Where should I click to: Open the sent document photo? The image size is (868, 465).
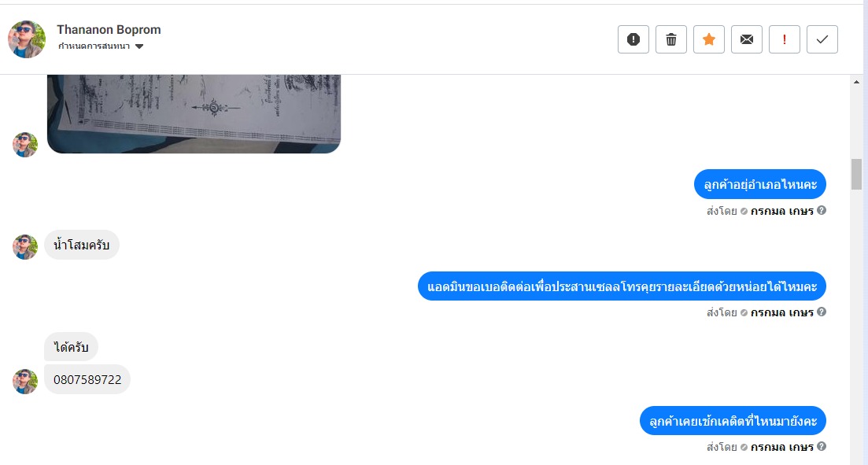[x=194, y=114]
